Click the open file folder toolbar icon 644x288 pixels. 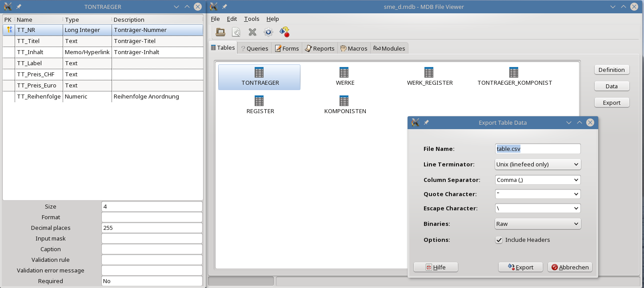220,32
